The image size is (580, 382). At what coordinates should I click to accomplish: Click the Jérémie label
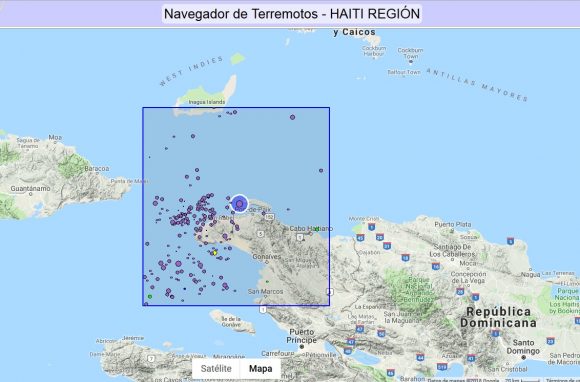pos(133,338)
